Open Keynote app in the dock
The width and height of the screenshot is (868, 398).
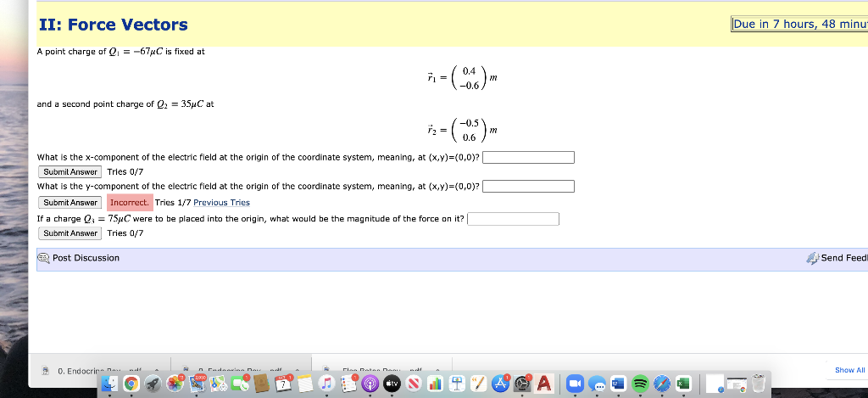pos(457,384)
